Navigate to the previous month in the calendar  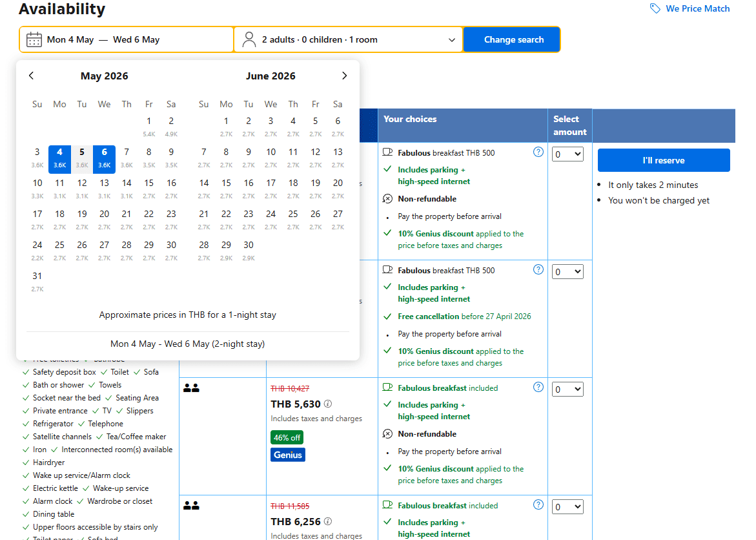click(x=31, y=76)
